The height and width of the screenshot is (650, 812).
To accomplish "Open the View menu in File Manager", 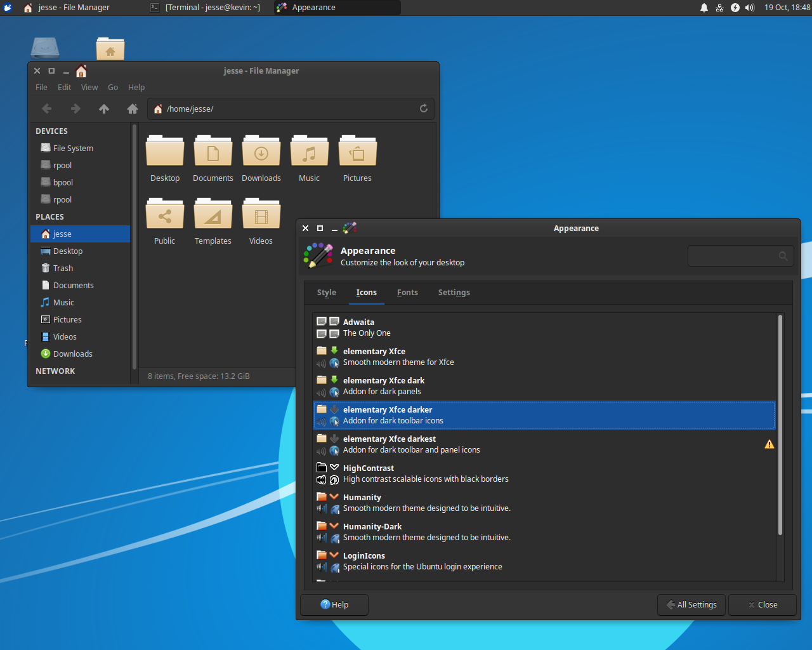I will (x=89, y=88).
